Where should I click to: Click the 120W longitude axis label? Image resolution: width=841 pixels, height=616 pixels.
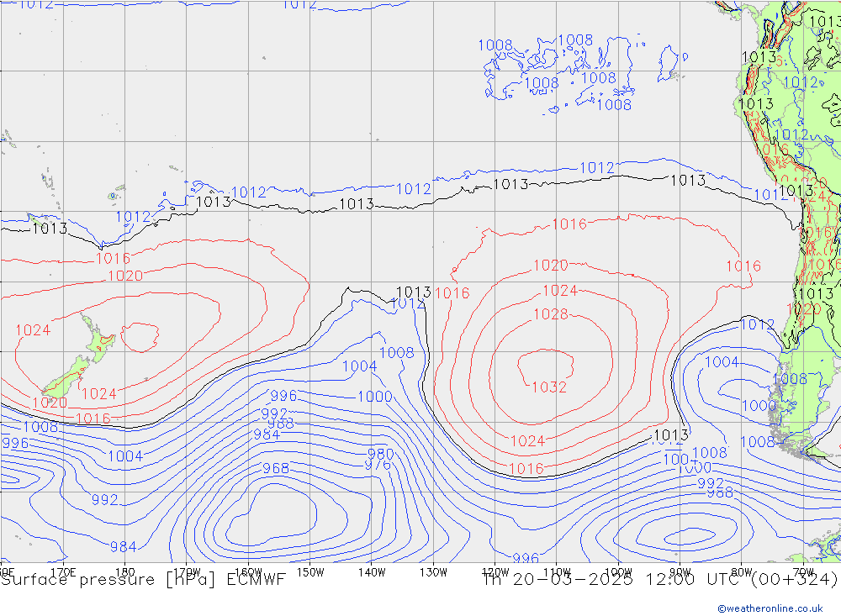pyautogui.click(x=495, y=572)
